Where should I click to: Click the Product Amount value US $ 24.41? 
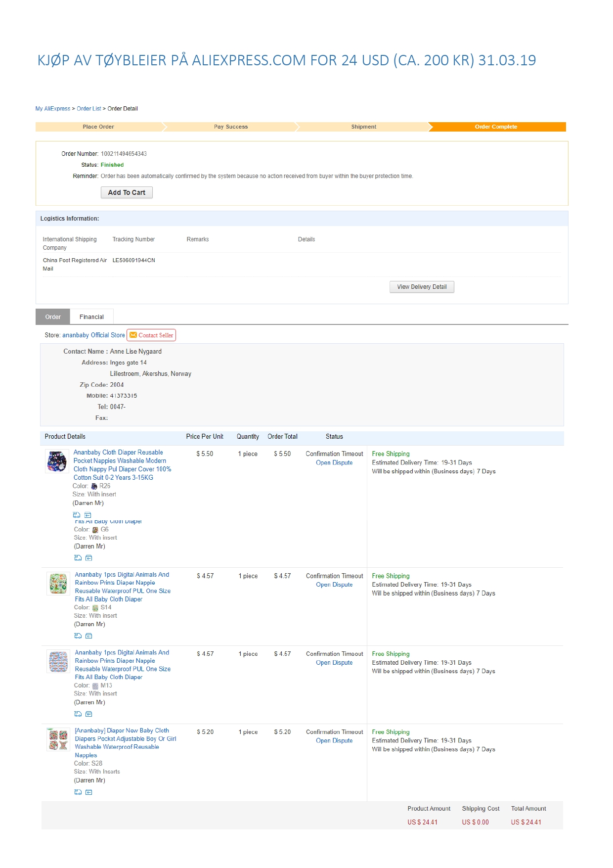coord(422,822)
